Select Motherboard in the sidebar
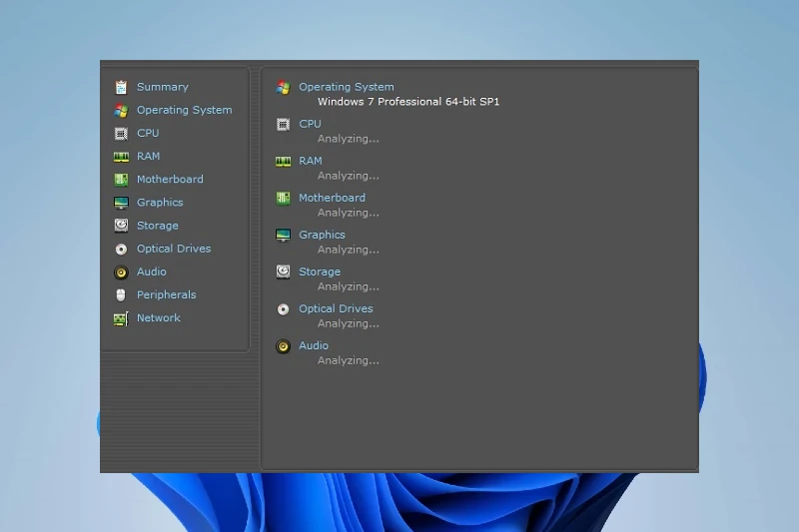Viewport: 799px width, 532px height. click(x=170, y=180)
